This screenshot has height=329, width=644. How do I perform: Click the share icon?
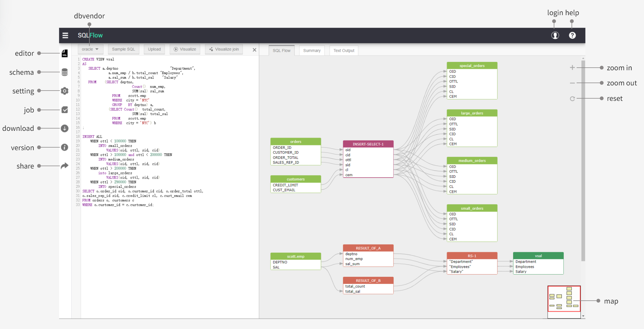click(64, 166)
